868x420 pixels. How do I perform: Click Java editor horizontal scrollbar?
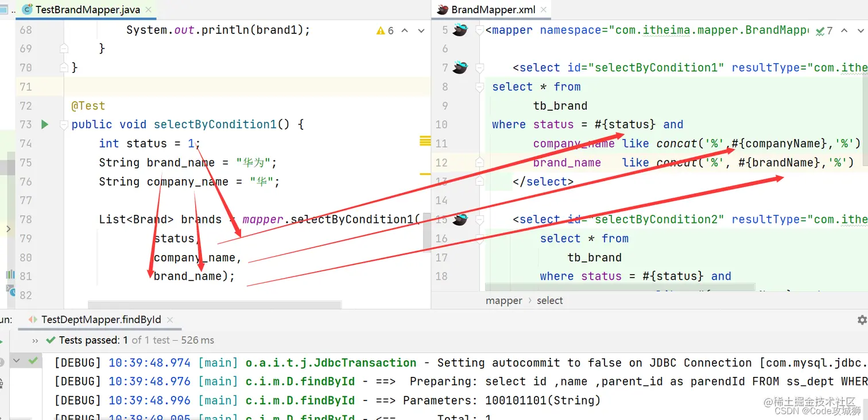(x=214, y=305)
